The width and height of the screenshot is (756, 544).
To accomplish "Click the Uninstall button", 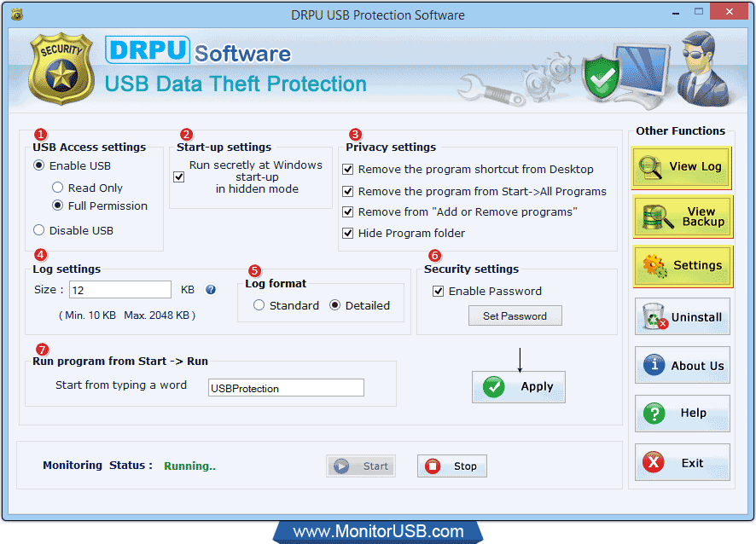I will [683, 316].
